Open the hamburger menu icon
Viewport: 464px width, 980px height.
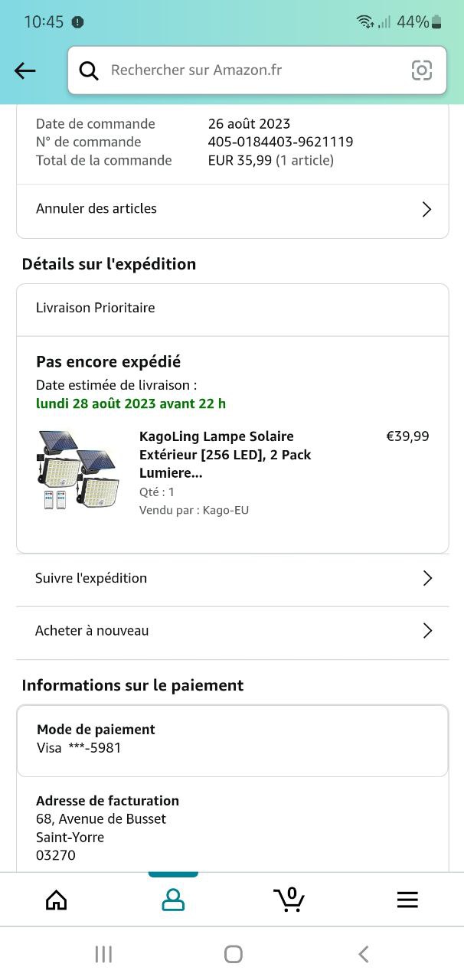tap(407, 900)
